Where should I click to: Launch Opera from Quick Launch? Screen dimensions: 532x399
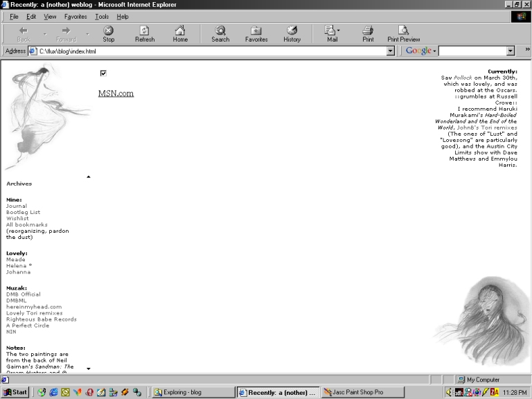(x=89, y=392)
